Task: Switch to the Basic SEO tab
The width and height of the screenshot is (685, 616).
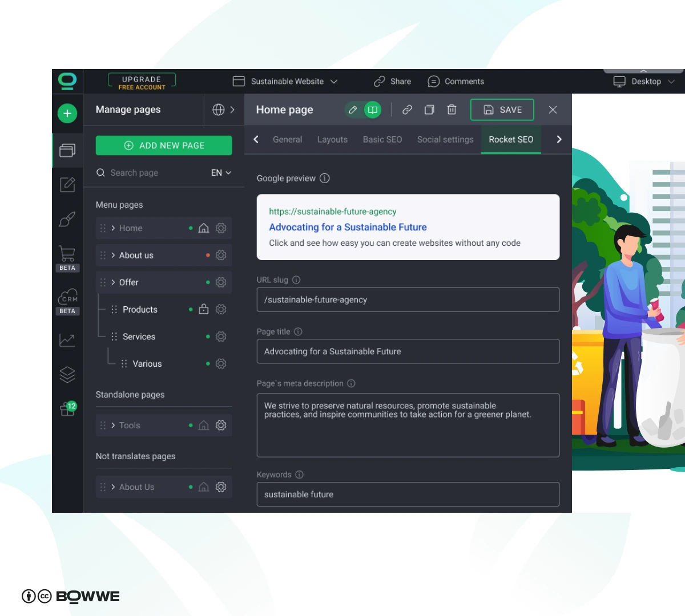Action: [382, 139]
